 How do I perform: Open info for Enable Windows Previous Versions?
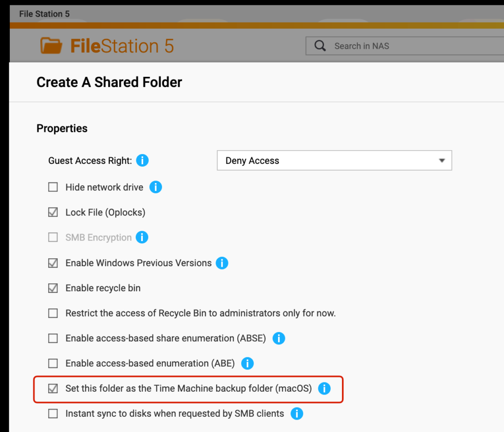click(x=222, y=263)
